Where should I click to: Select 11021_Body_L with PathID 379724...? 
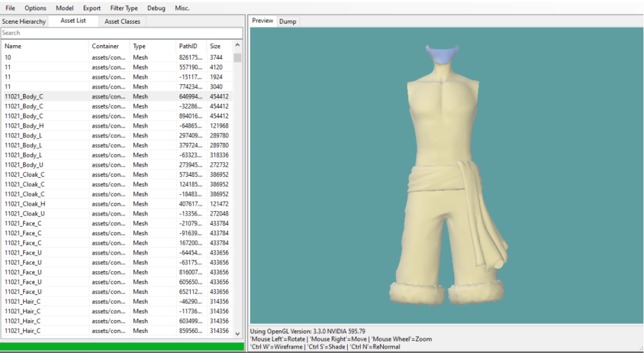tap(117, 145)
